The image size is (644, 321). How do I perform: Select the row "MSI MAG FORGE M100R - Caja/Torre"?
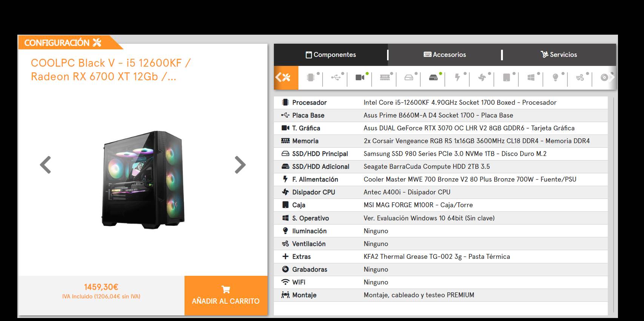point(441,205)
